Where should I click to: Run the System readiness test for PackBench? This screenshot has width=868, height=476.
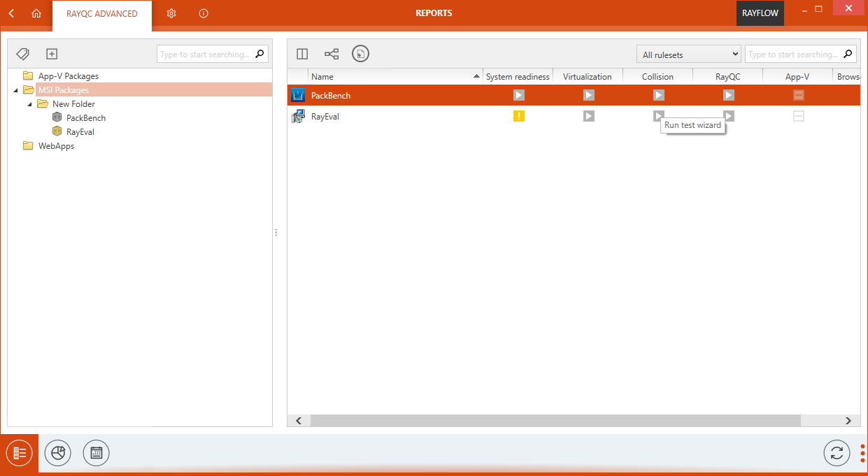click(518, 95)
